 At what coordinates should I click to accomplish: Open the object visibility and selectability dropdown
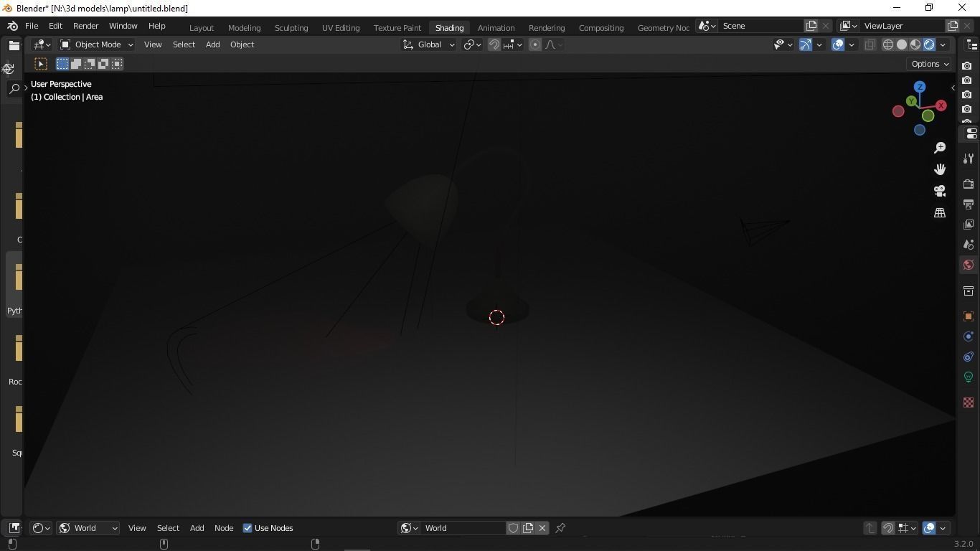tap(783, 44)
